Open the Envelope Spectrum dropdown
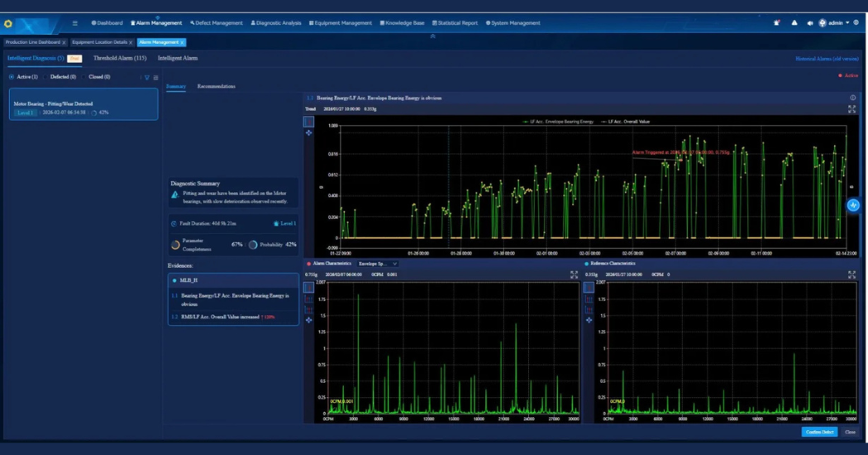 [x=378, y=264]
